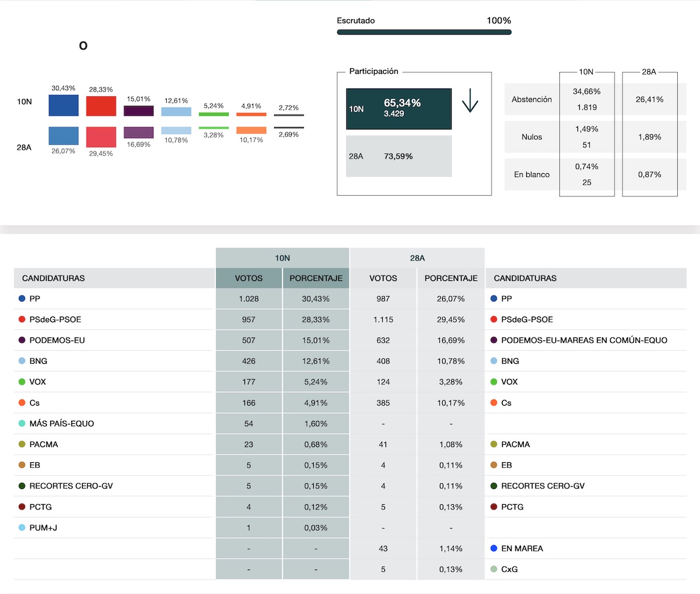Click the downward arrow in Participación box

470,101
